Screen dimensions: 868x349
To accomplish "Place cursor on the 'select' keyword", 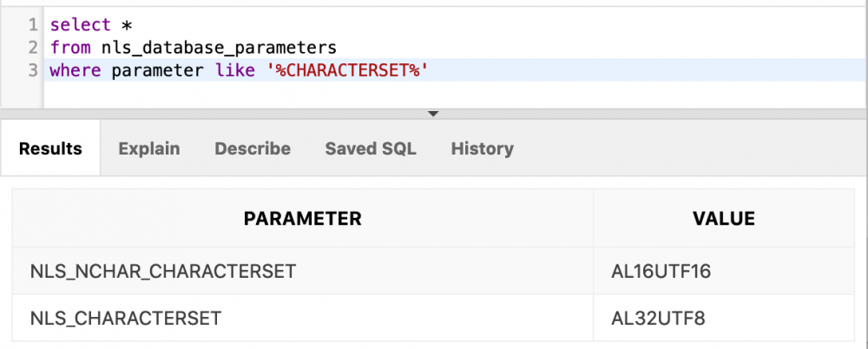I will pos(80,25).
